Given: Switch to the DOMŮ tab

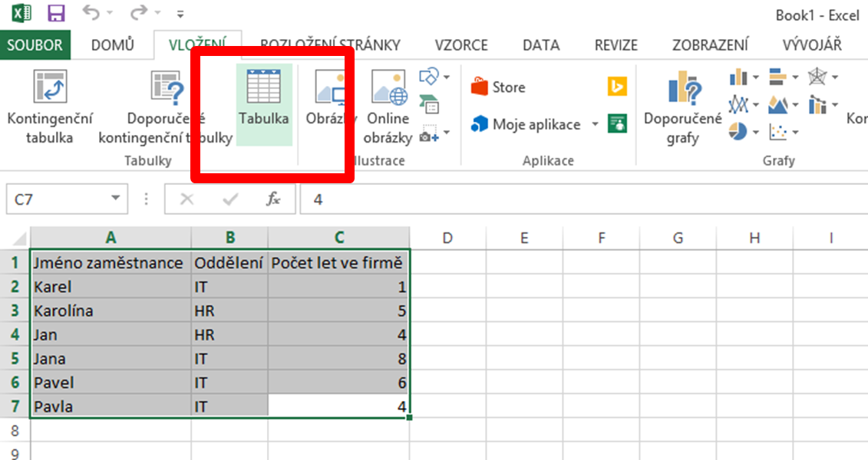Looking at the screenshot, I should click(112, 45).
